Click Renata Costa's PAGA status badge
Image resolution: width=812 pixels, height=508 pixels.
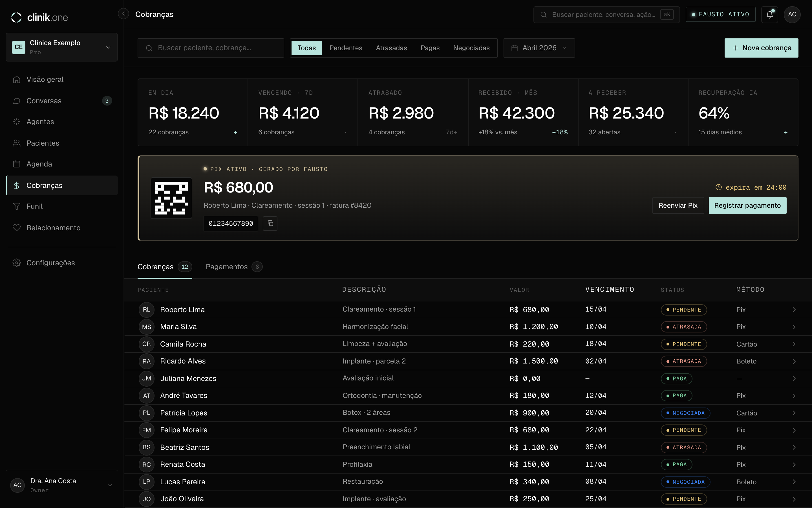point(676,465)
